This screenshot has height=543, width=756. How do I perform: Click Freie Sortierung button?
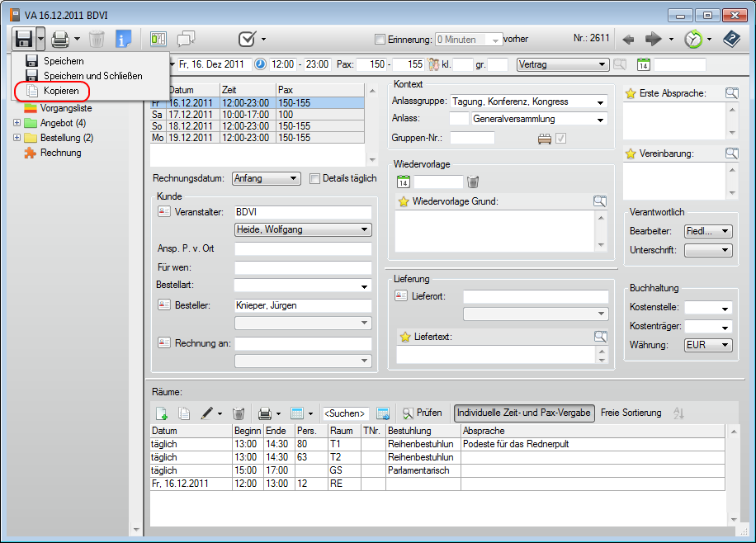[631, 413]
